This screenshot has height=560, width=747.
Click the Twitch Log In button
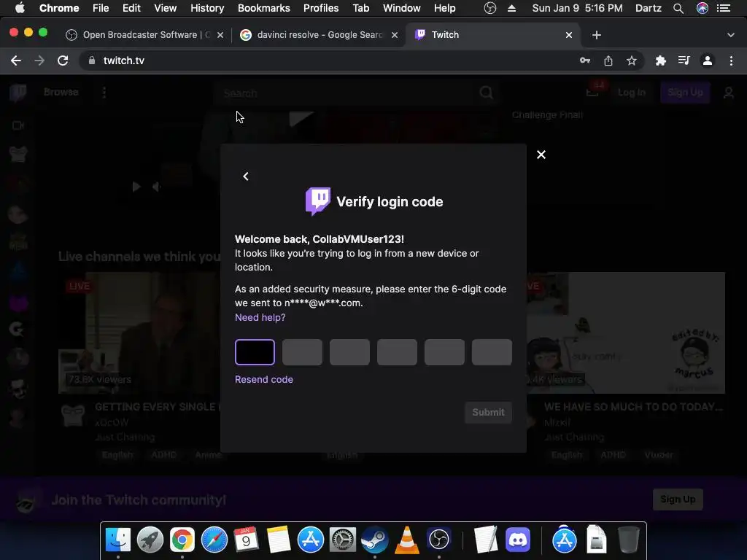tap(632, 93)
